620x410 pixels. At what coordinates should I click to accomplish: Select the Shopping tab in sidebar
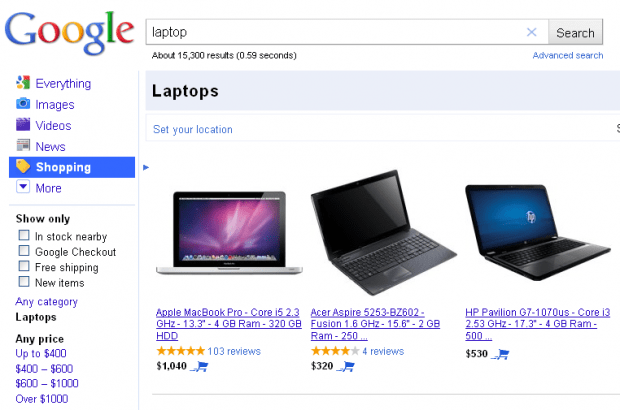click(x=72, y=167)
